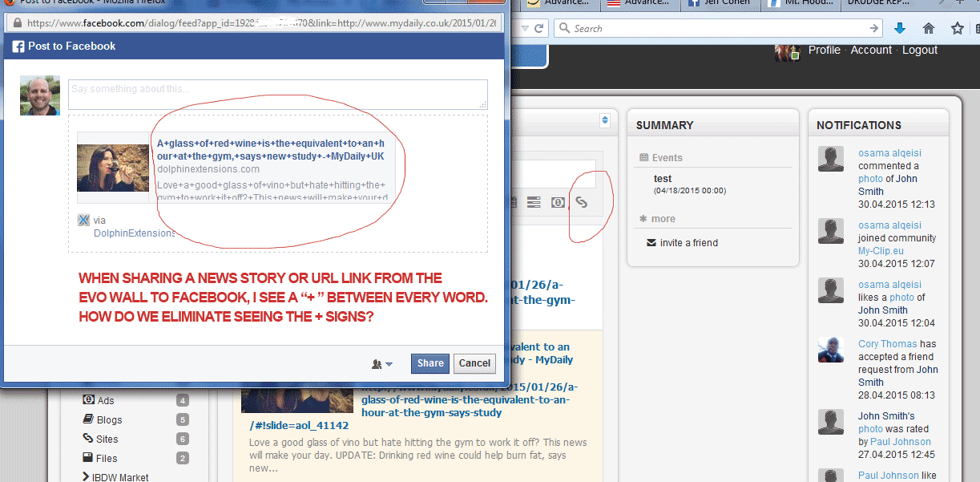The image size is (980, 482).
Task: Click the envelope icon beside invite a friend
Action: pos(651,242)
